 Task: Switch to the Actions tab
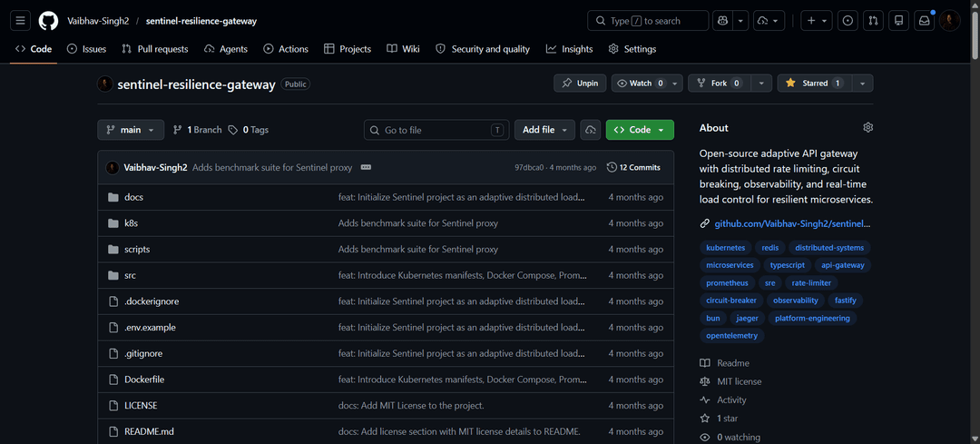tap(286, 49)
